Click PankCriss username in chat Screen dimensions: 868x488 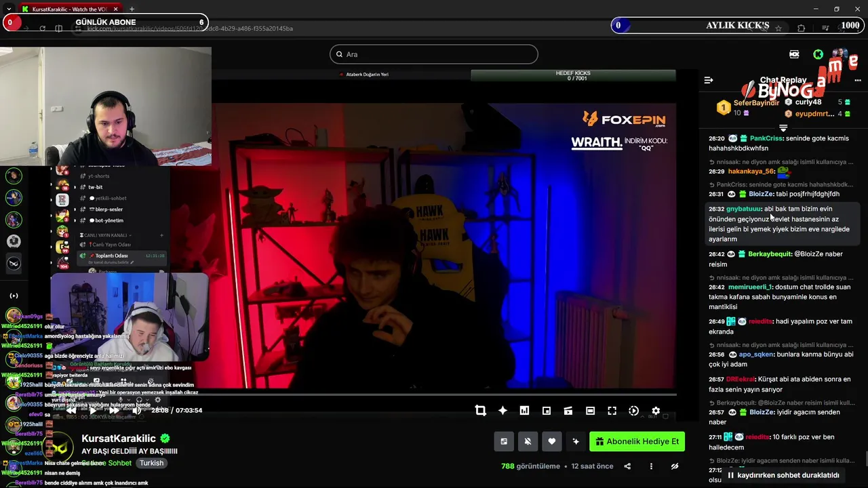click(766, 138)
